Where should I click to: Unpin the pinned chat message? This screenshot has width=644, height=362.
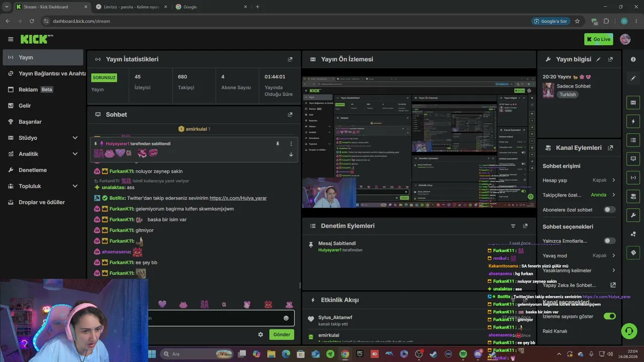[x=277, y=144]
